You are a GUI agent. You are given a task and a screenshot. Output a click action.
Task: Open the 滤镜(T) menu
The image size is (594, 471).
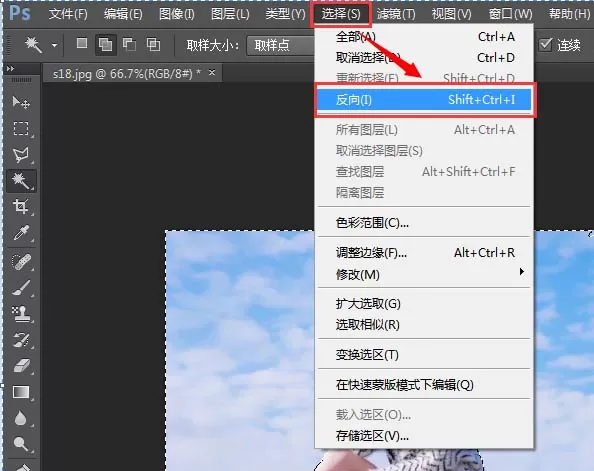(x=396, y=14)
